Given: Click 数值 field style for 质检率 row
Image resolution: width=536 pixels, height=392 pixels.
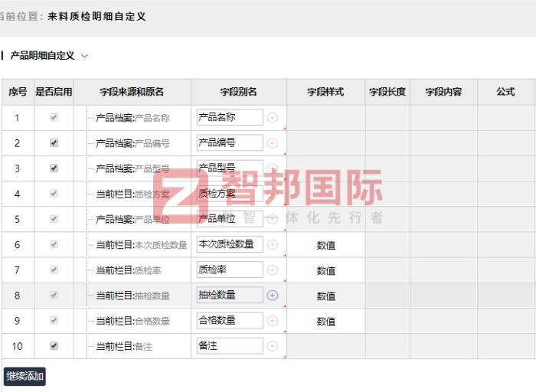Looking at the screenshot, I should [x=325, y=271].
